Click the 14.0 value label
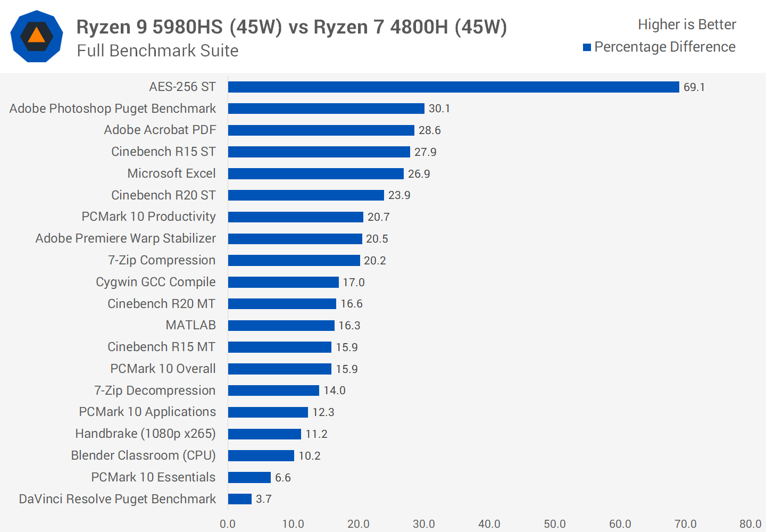Viewport: 766px width, 532px height. tap(335, 390)
